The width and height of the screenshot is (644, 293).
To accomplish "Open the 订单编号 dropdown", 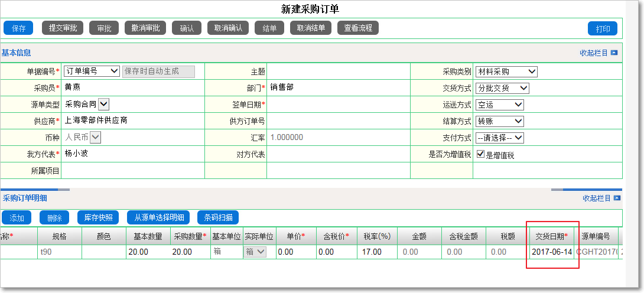I will (92, 71).
